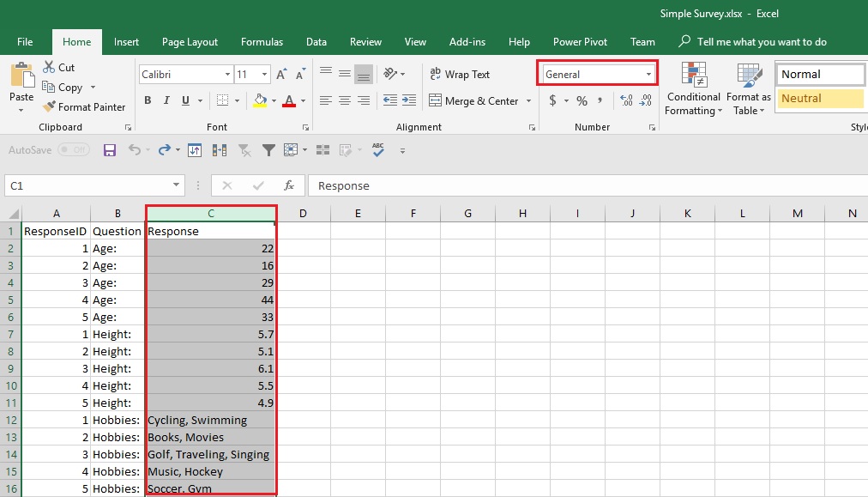Toggle the AutoSave switch
Image resolution: width=868 pixels, height=497 pixels.
coord(74,149)
